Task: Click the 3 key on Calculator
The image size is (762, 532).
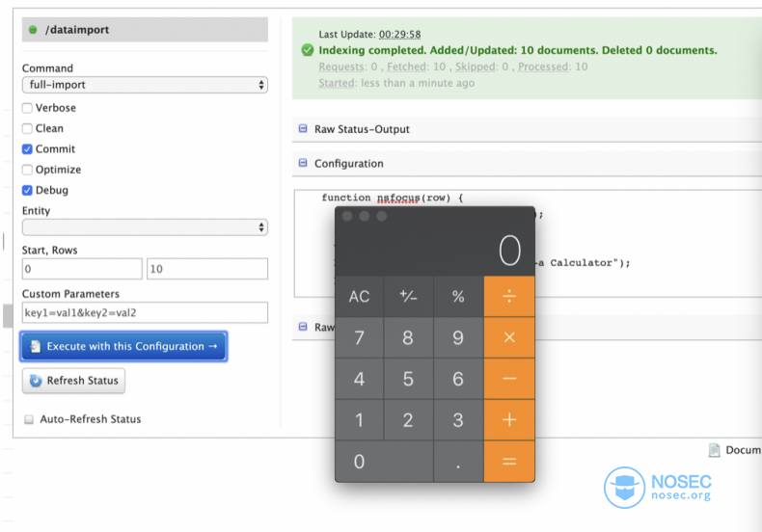Action: 458,420
